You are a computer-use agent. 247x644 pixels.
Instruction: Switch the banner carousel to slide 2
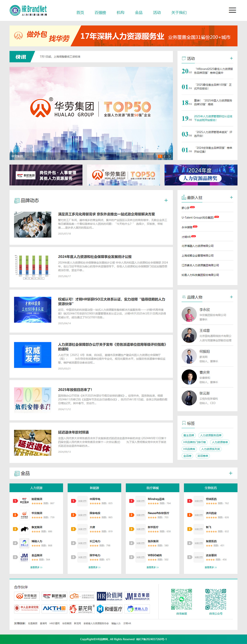pos(164,156)
